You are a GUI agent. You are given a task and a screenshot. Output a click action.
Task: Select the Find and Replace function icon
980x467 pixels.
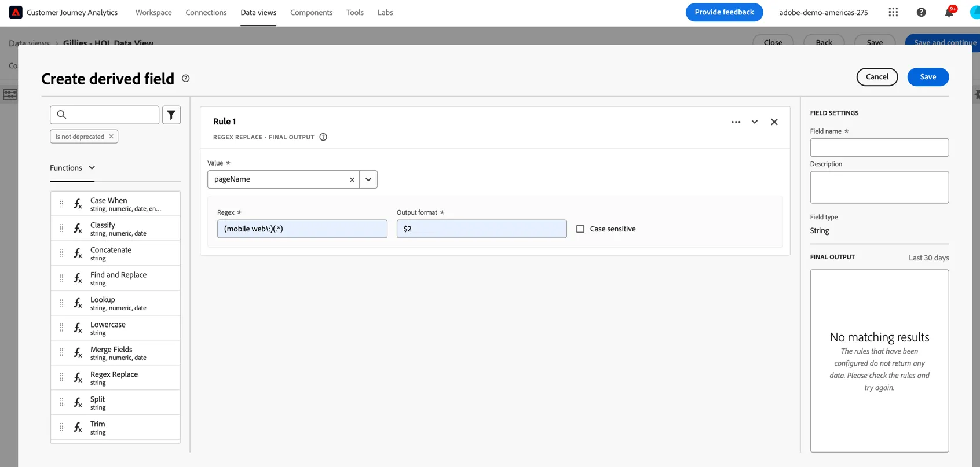tap(78, 278)
